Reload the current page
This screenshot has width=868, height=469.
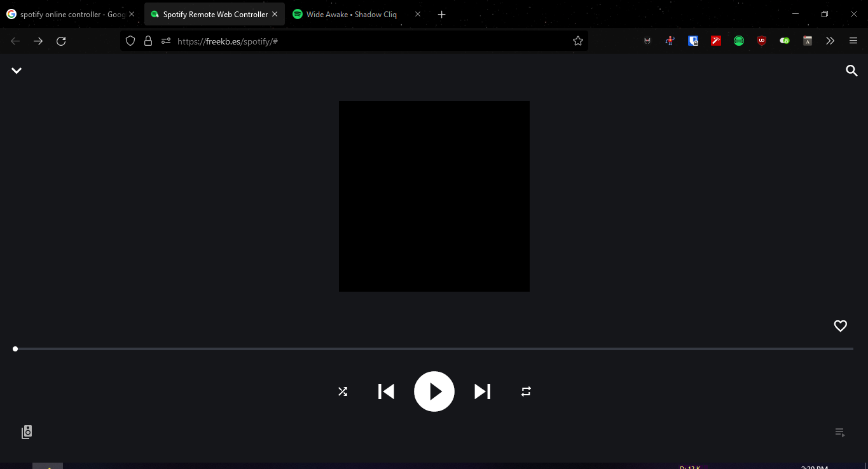coord(61,41)
